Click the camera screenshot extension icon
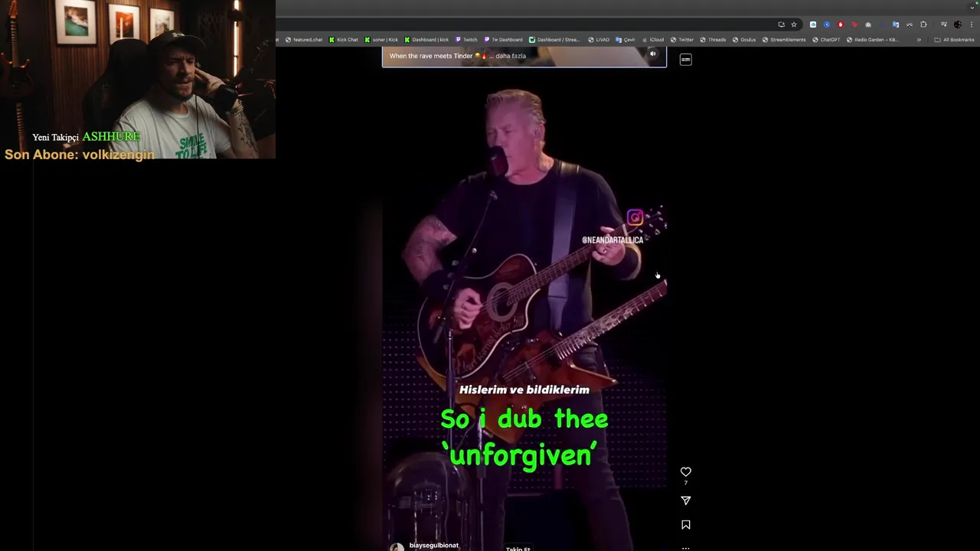Screen dimensions: 980x551 tap(868, 24)
